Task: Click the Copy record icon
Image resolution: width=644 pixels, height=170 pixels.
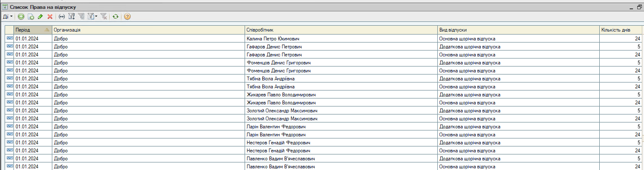Action: click(x=31, y=16)
